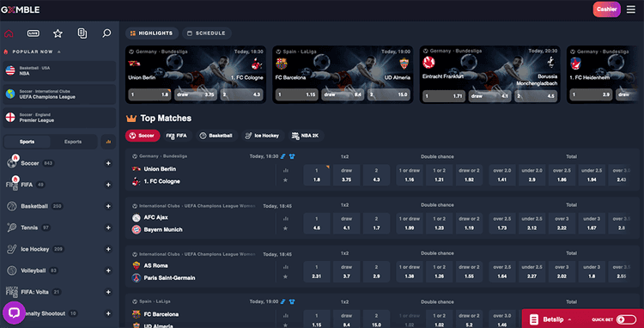
Task: Select the Schedule tab
Action: pos(207,33)
